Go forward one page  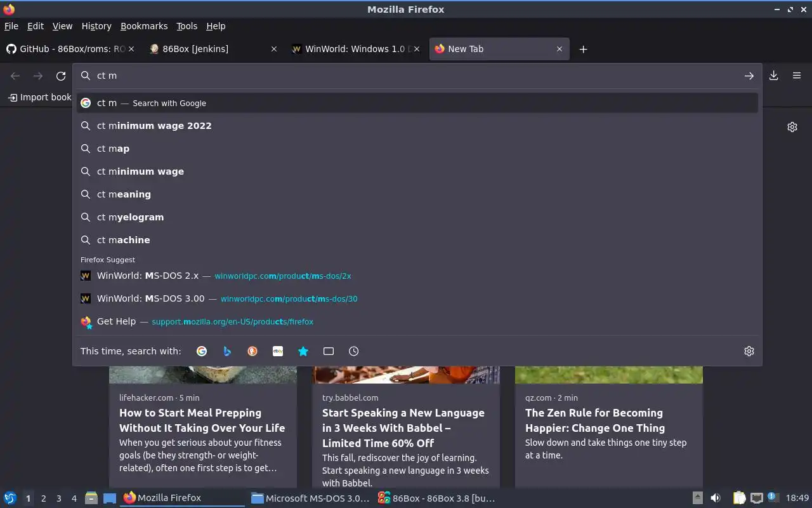[x=38, y=76]
